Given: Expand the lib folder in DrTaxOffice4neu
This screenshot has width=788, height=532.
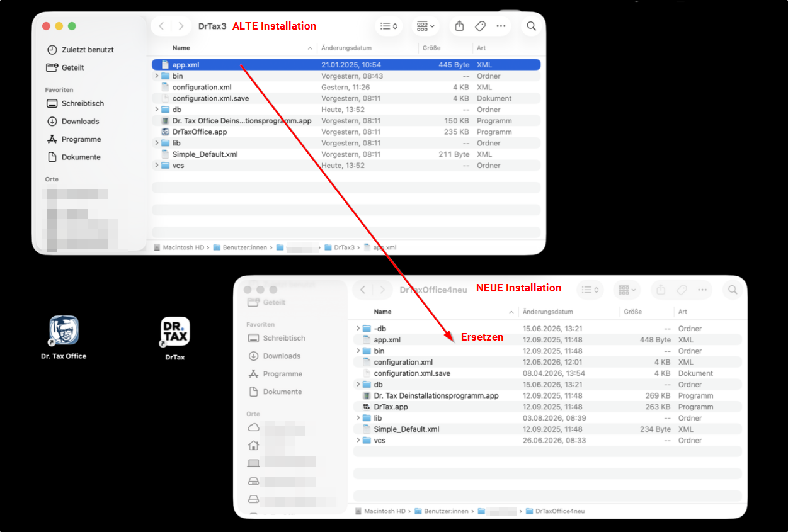Looking at the screenshot, I should (x=358, y=418).
